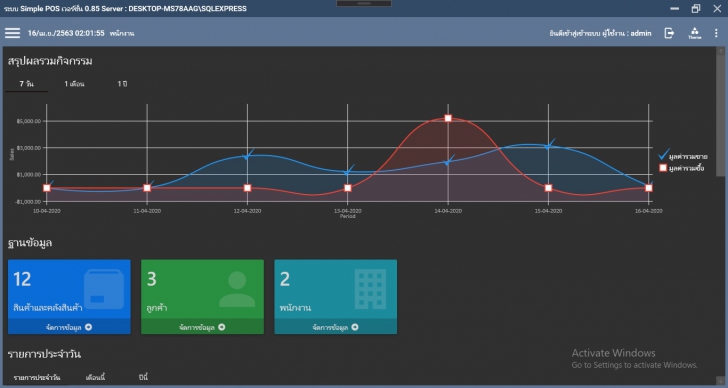Switch to the เดือนนี้ tab

pos(96,377)
